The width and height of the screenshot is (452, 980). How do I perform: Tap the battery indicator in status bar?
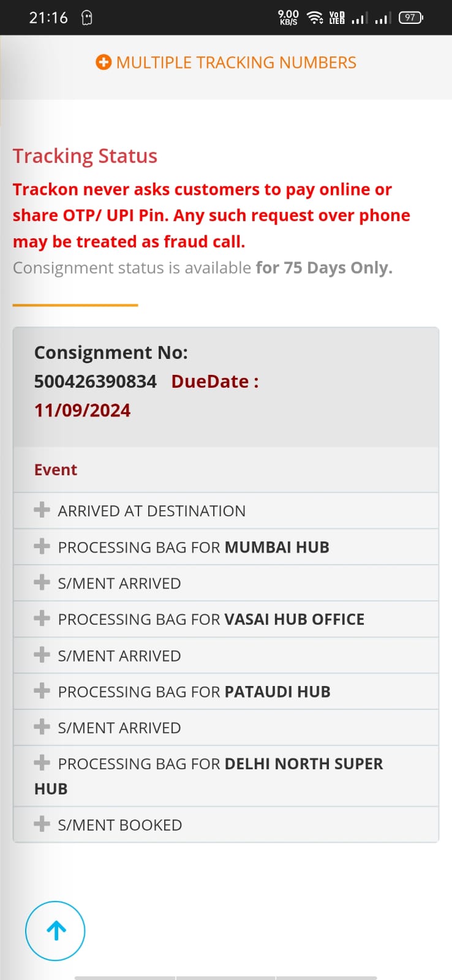pyautogui.click(x=410, y=18)
